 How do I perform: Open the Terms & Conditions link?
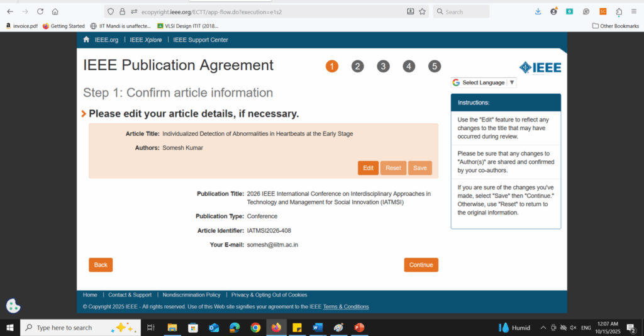click(x=346, y=306)
